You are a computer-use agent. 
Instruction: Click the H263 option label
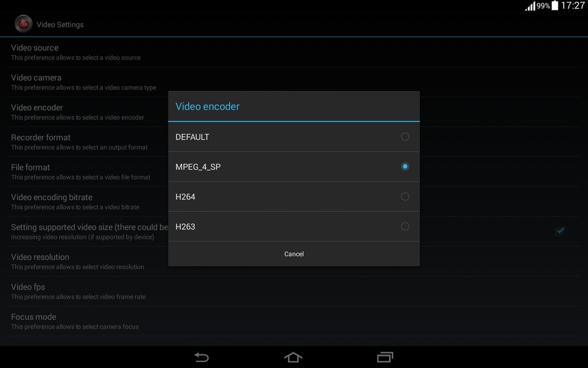point(185,227)
